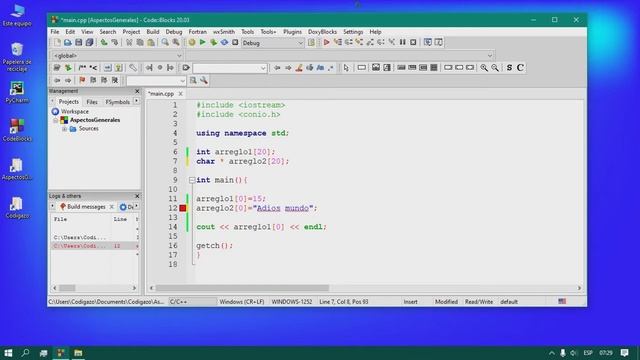The width and height of the screenshot is (640, 360).
Task: Click the Save all files icon
Action: tap(89, 42)
